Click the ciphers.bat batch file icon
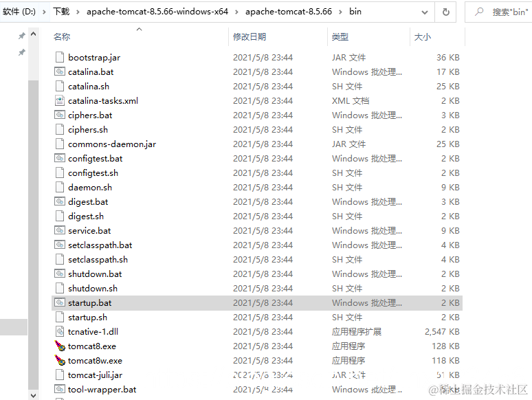Image resolution: width=532 pixels, height=400 pixels. (60, 115)
